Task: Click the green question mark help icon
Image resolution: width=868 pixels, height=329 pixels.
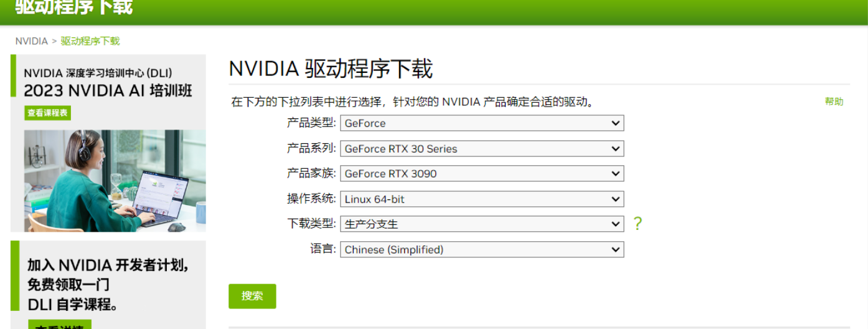Action: tap(637, 224)
